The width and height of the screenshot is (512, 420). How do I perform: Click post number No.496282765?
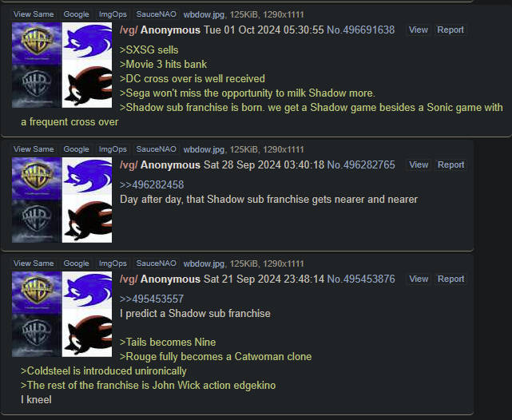pos(361,164)
